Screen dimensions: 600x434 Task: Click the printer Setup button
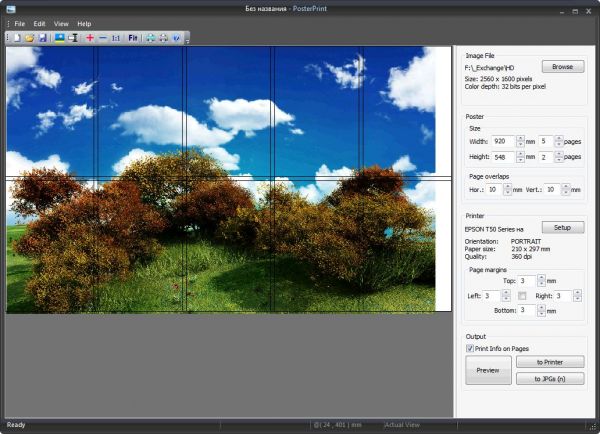562,227
